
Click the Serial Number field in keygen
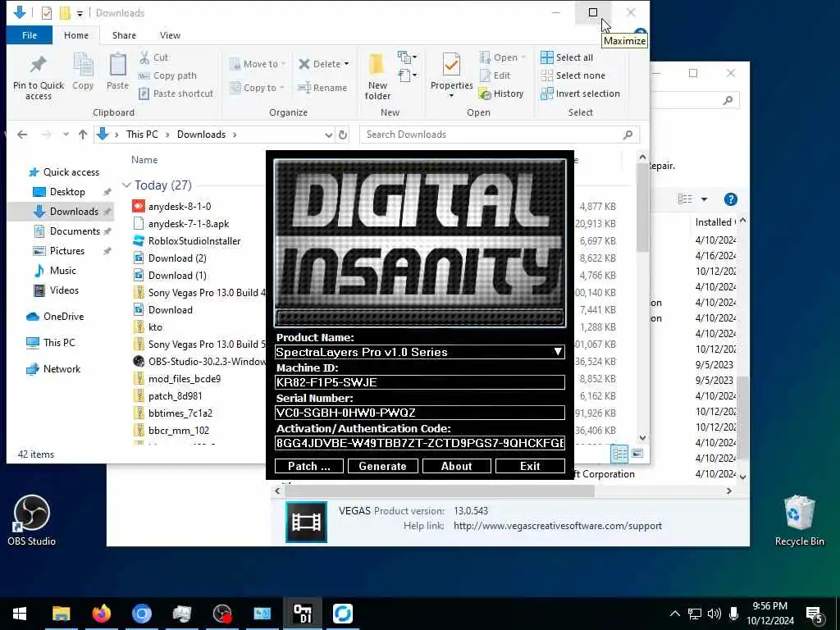coord(419,413)
